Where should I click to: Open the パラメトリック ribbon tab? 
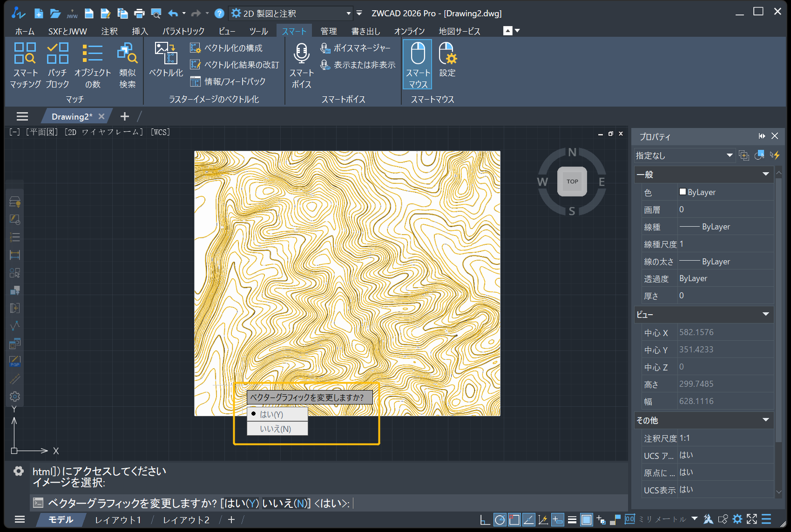tap(183, 31)
